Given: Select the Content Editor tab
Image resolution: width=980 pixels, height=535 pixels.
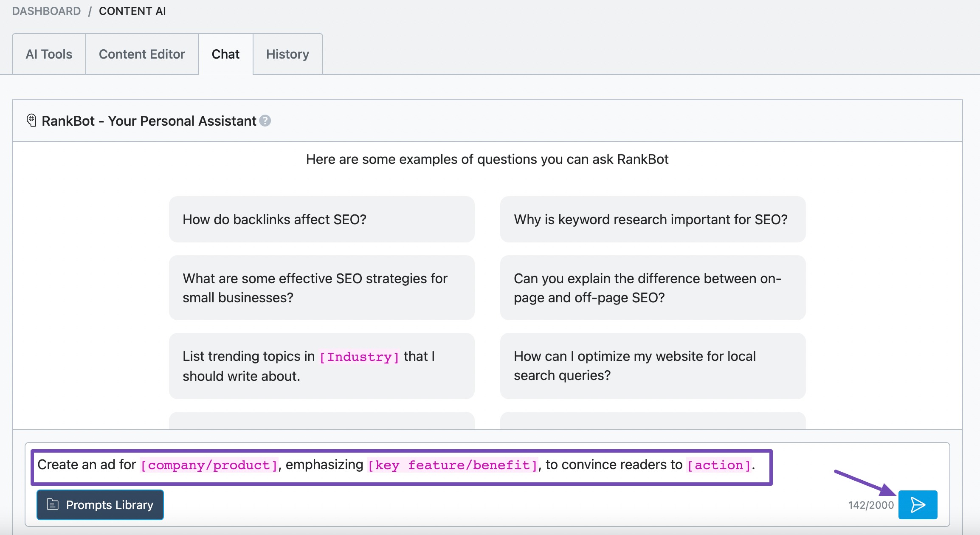Looking at the screenshot, I should (141, 54).
